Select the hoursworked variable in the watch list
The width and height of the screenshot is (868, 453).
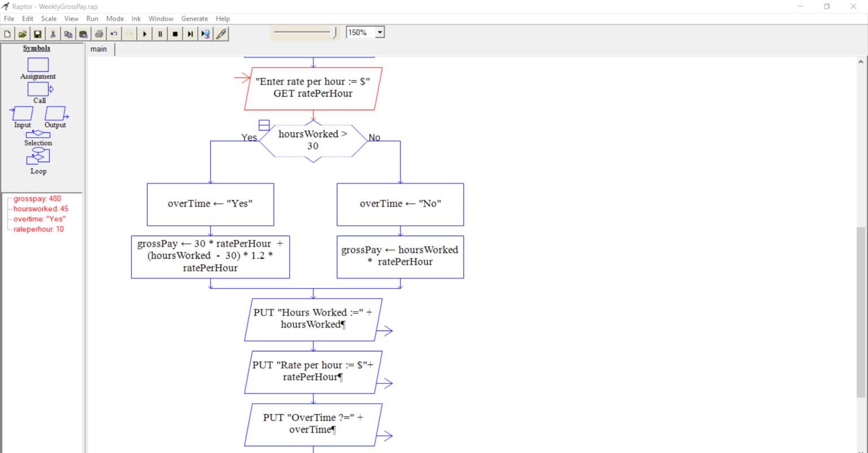tap(40, 208)
